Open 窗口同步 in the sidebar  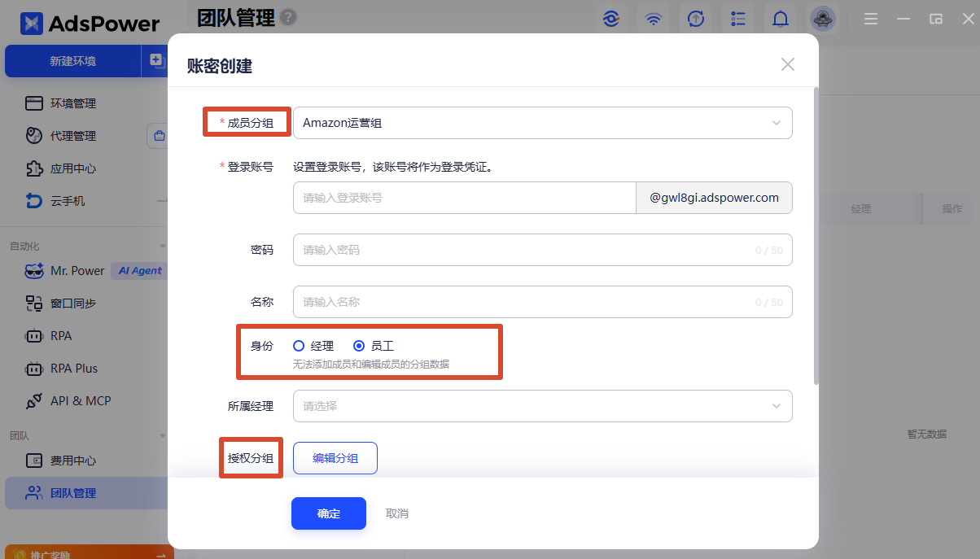[x=73, y=304]
